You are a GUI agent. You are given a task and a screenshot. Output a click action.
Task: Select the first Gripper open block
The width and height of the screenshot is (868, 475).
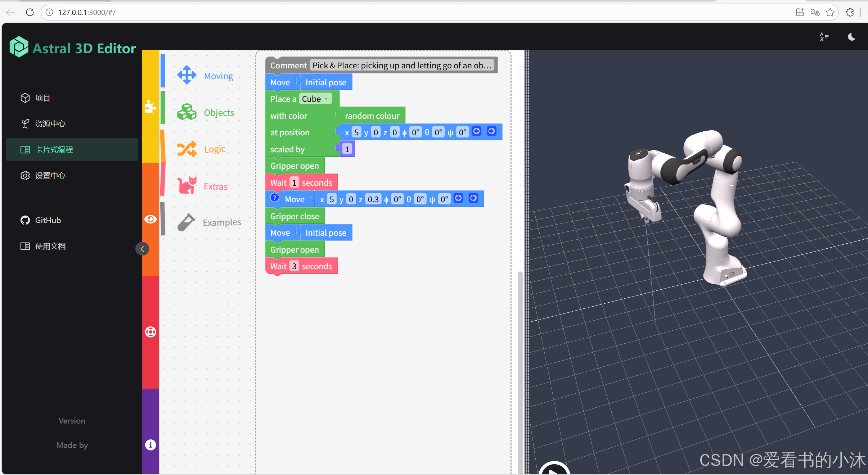(295, 166)
